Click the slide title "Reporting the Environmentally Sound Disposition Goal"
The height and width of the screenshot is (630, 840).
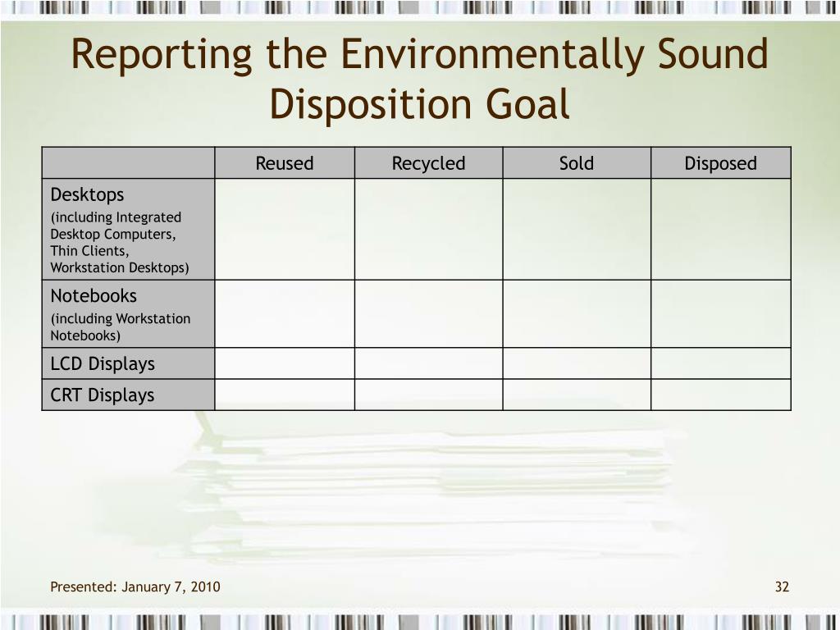pos(419,79)
